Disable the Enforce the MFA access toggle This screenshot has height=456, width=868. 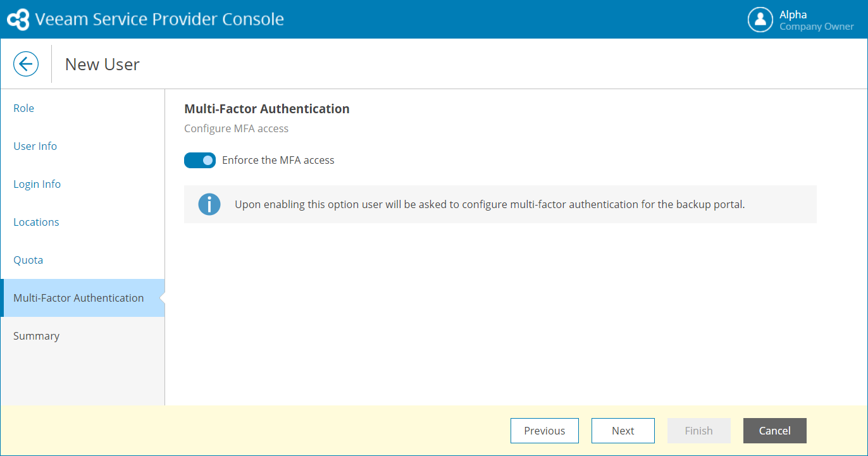pyautogui.click(x=200, y=161)
